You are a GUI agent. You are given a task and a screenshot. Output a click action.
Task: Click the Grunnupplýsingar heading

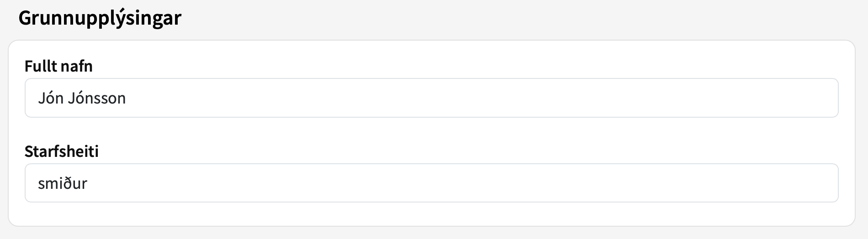coord(100,18)
